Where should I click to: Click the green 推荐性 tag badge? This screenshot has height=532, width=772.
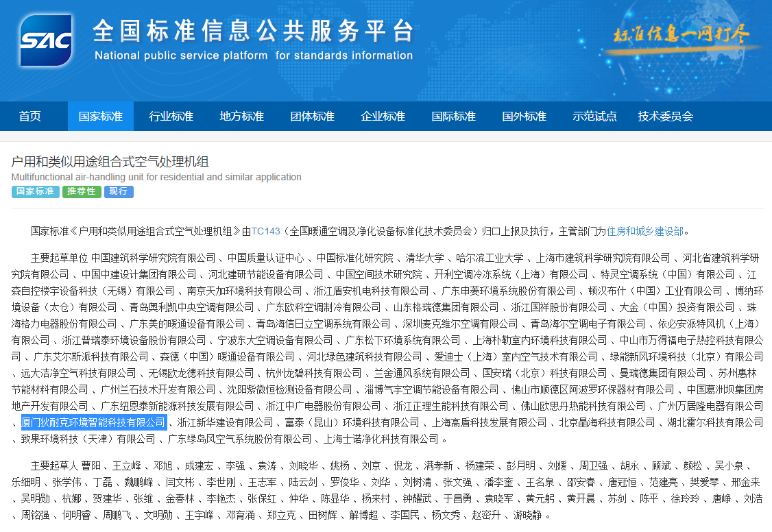coord(82,192)
